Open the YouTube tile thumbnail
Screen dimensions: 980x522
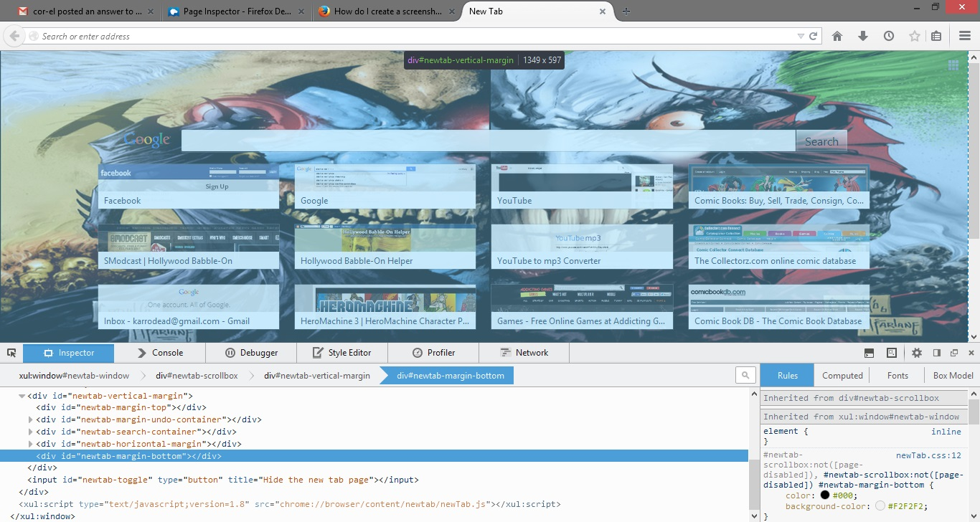click(582, 186)
